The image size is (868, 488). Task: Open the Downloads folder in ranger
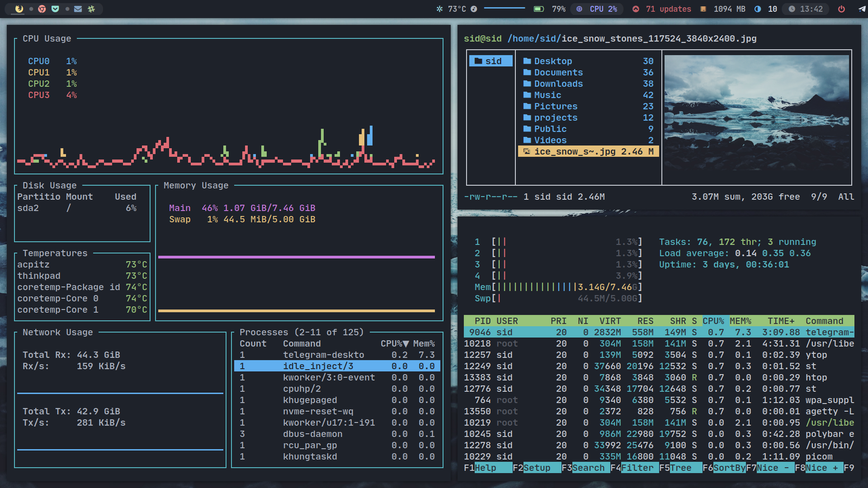click(x=558, y=84)
